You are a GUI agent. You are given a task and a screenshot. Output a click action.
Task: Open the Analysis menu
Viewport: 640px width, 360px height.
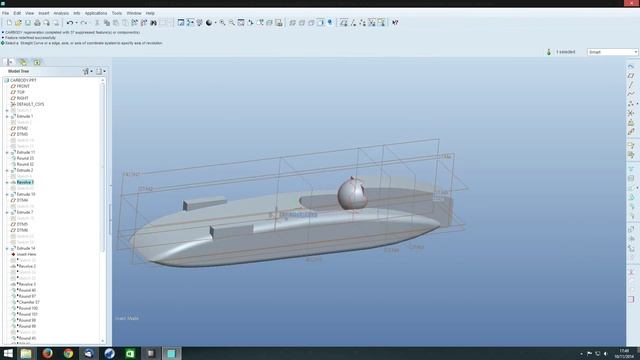(61, 13)
